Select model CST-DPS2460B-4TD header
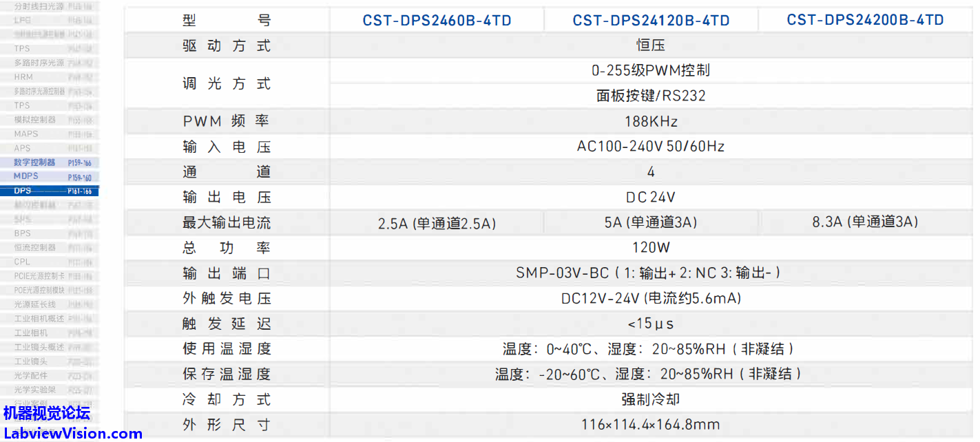 click(437, 21)
